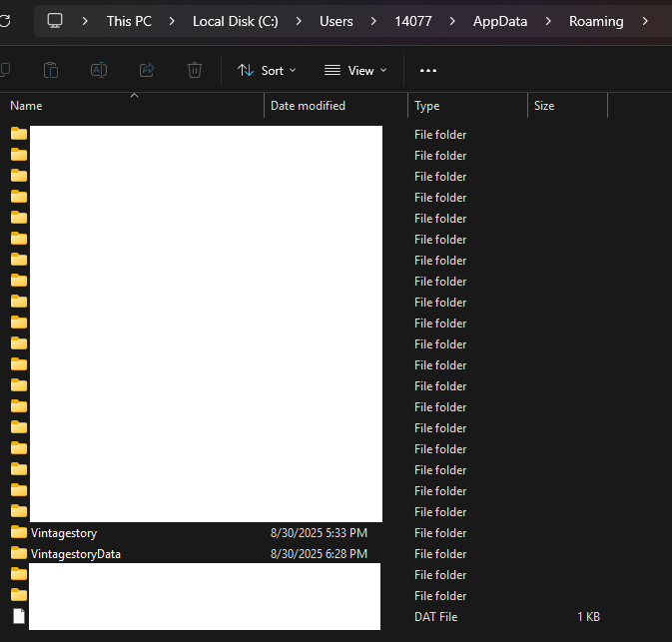This screenshot has height=642, width=672.
Task: Expand chevron between Users and 14077
Action: tap(374, 21)
